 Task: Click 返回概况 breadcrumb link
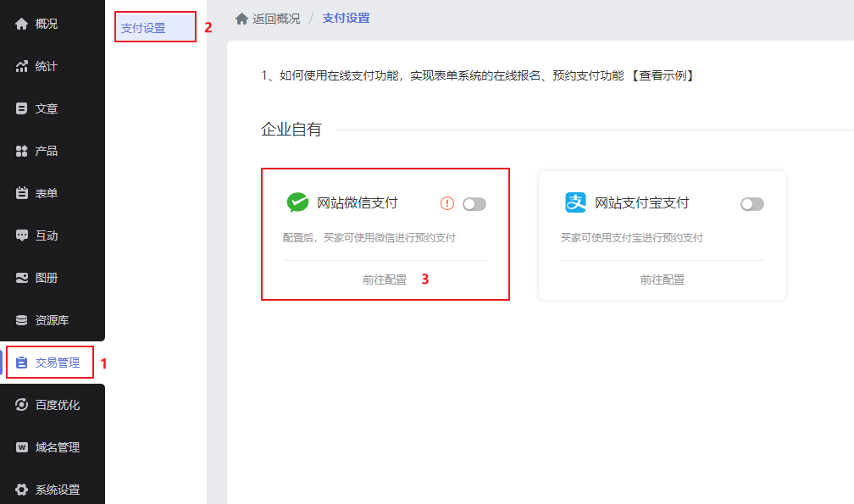point(276,19)
